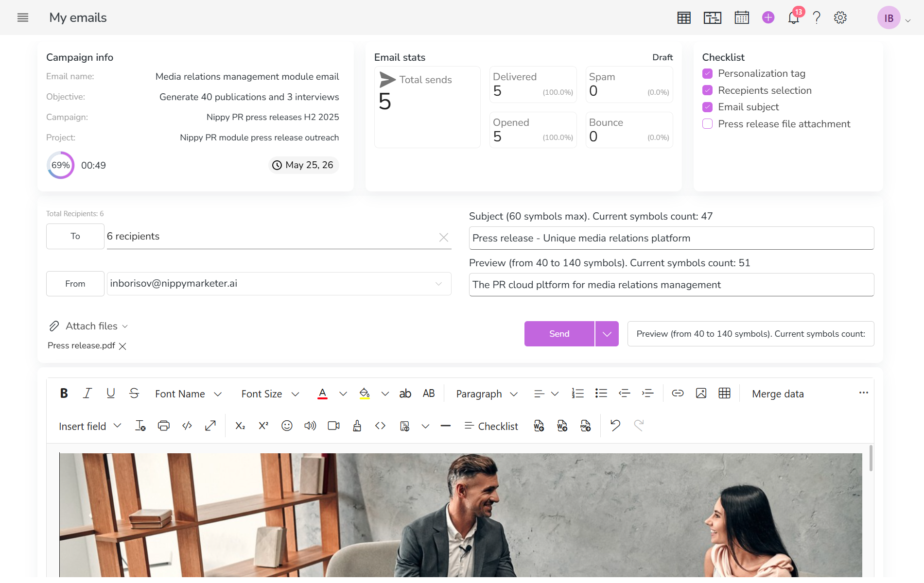Click the Bold formatting icon

coord(64,394)
